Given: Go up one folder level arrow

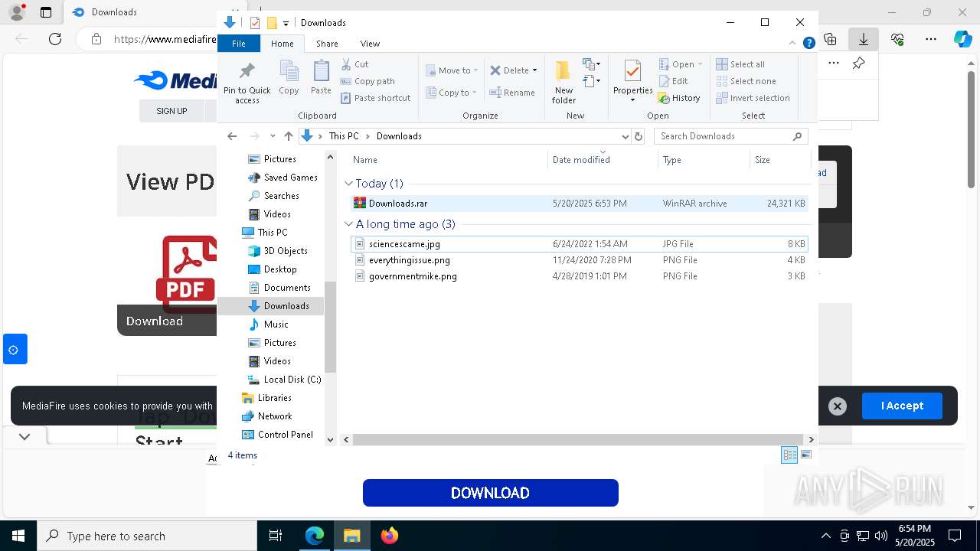Looking at the screenshot, I should click(x=288, y=136).
